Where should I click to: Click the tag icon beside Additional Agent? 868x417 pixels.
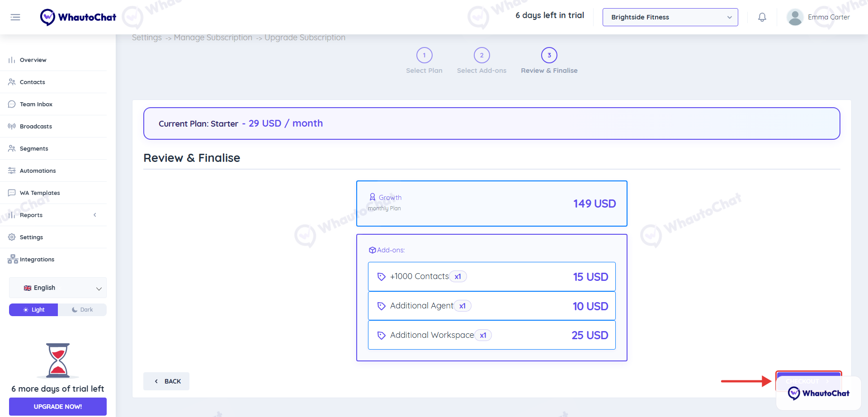[382, 306]
